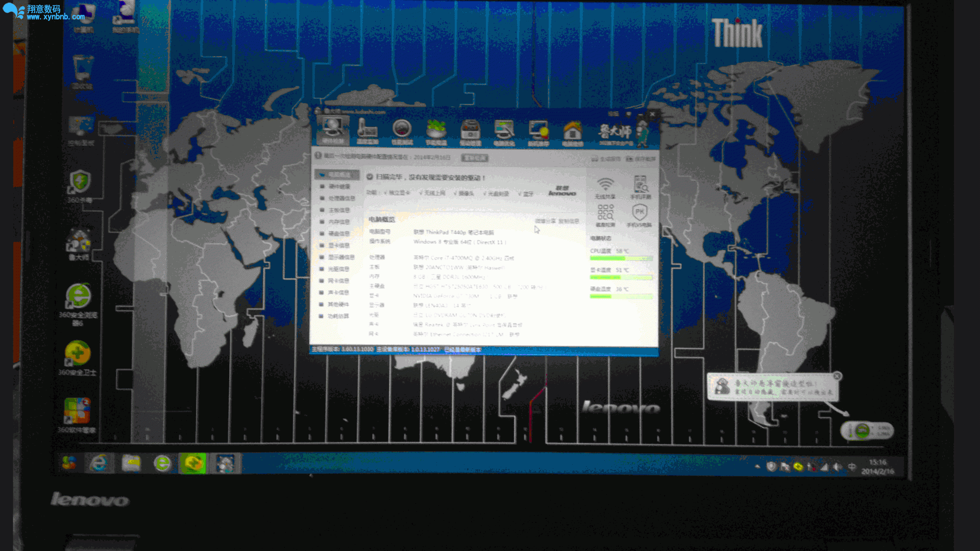Open File Explorer from the taskbar
The width and height of the screenshot is (980, 551).
pos(131,463)
